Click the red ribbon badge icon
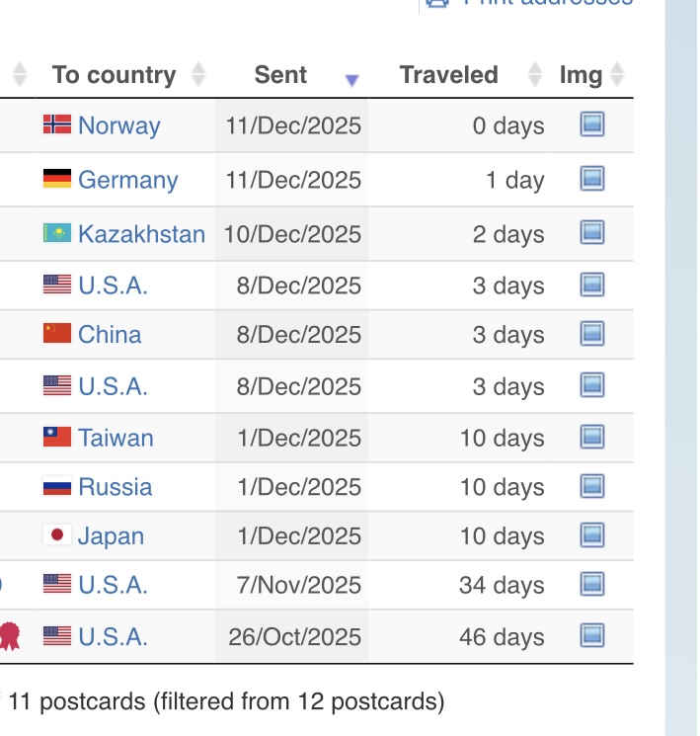 pos(9,634)
